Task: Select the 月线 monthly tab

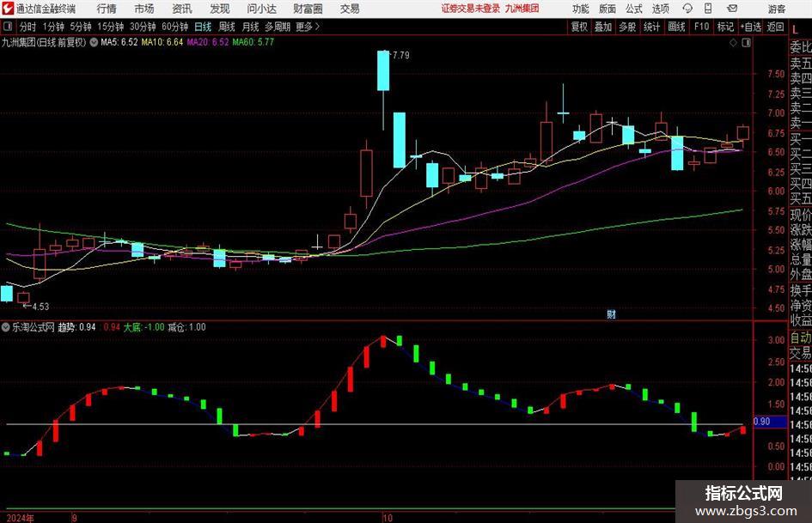Action: pyautogui.click(x=250, y=27)
